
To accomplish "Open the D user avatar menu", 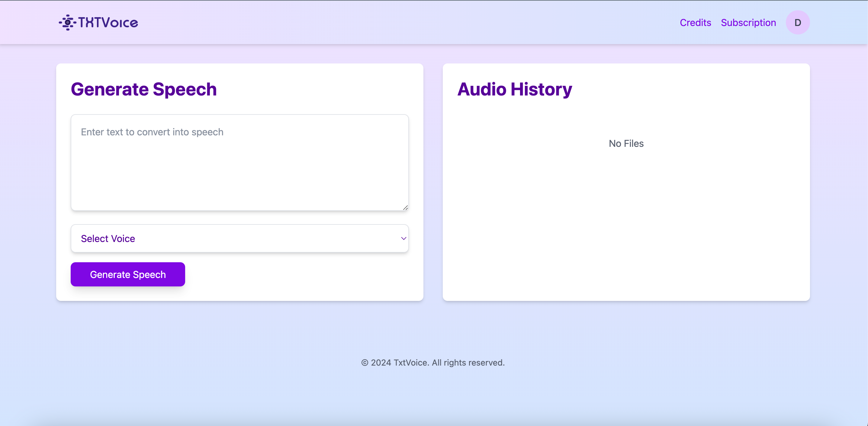I will coord(797,23).
